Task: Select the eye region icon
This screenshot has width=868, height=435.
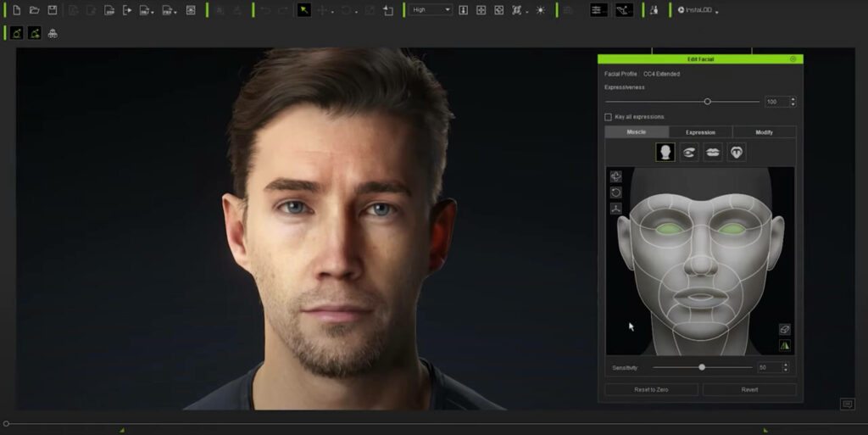Action: [x=688, y=152]
